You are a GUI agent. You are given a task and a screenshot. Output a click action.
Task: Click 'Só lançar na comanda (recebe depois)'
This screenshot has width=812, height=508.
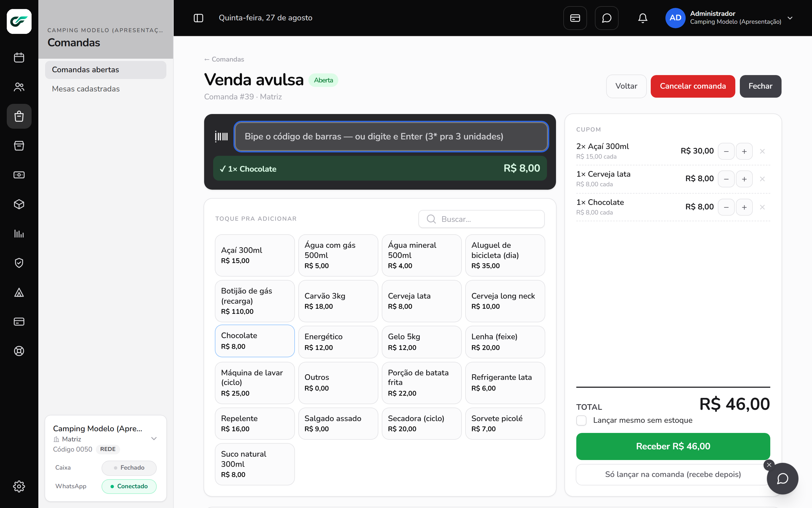[x=673, y=474]
